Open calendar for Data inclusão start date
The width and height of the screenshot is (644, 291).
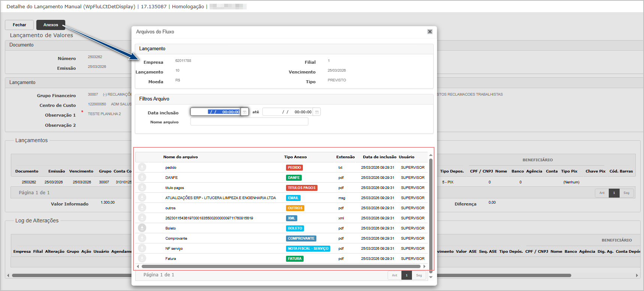pyautogui.click(x=244, y=112)
